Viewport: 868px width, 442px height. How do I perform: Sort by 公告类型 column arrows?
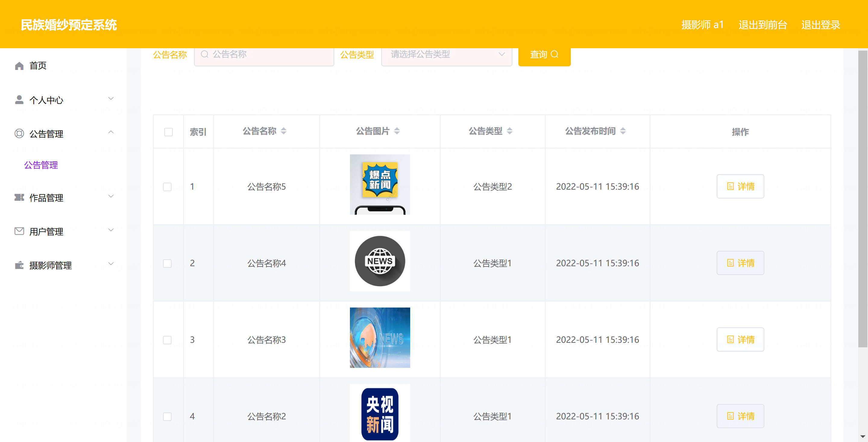(509, 131)
